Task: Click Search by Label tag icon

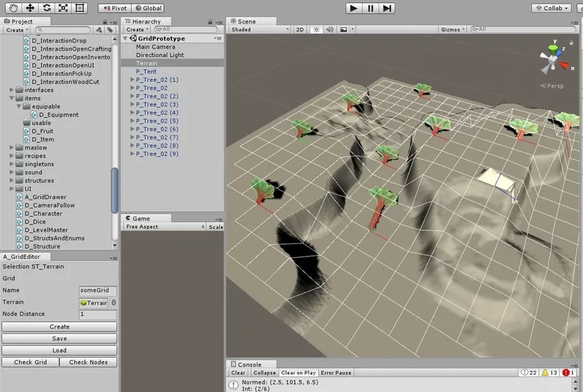Action: point(110,29)
